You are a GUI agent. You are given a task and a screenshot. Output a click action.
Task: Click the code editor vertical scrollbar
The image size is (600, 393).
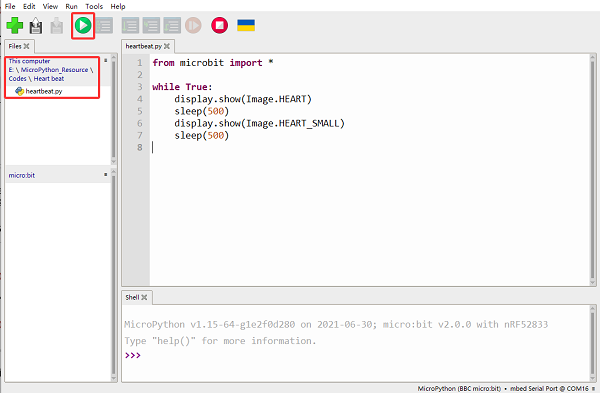coord(593,170)
